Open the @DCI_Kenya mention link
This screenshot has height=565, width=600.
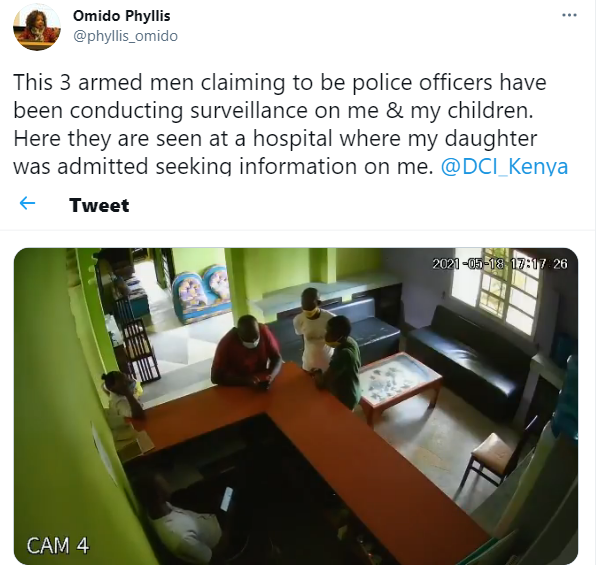[x=504, y=167]
